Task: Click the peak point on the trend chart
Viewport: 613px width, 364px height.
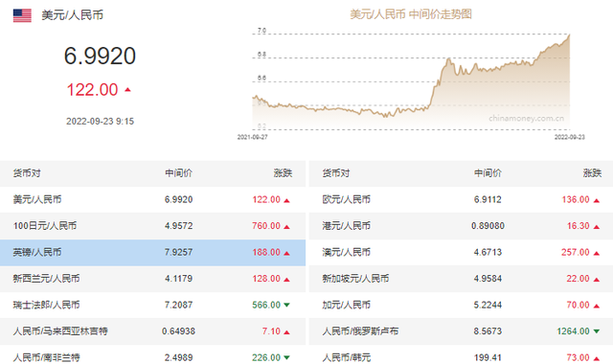Action: coord(569,34)
